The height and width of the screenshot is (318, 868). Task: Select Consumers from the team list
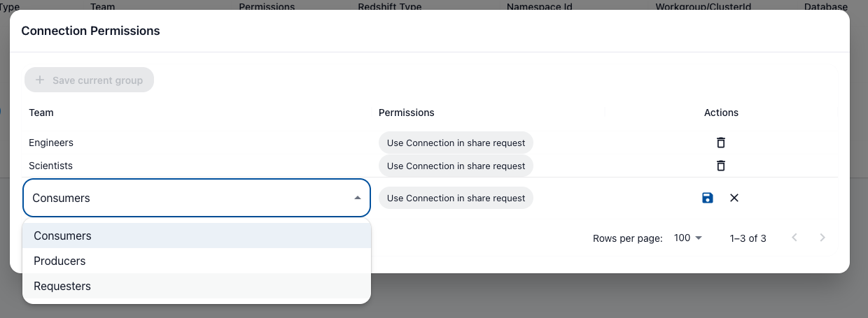coord(197,236)
